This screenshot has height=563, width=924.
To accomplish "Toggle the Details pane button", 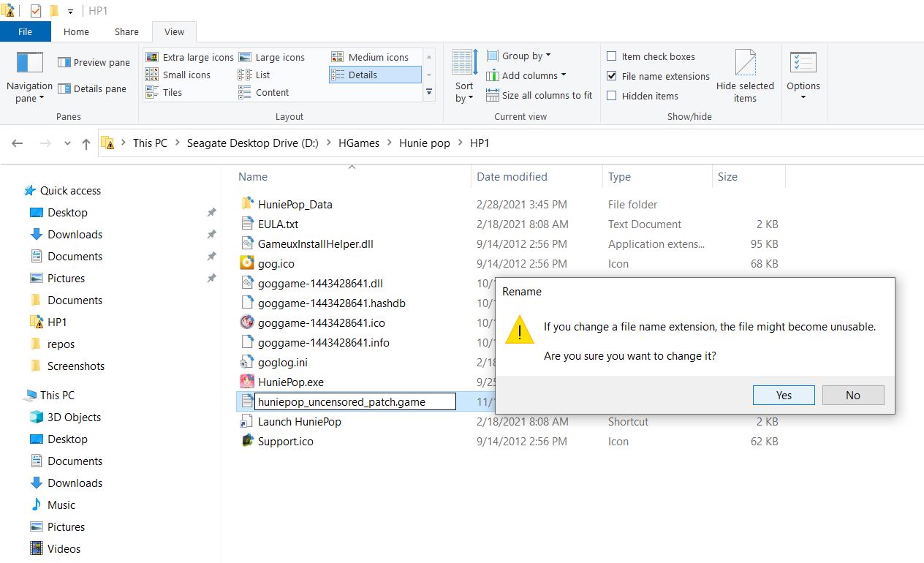I will (x=92, y=89).
